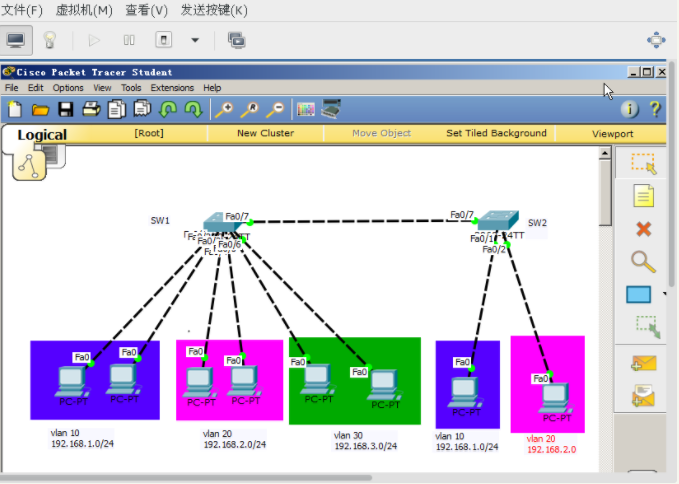
Task: Print using the printer icon
Action: click(x=91, y=109)
